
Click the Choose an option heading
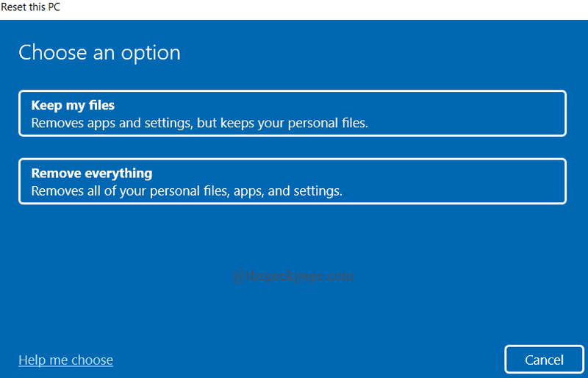coord(99,52)
